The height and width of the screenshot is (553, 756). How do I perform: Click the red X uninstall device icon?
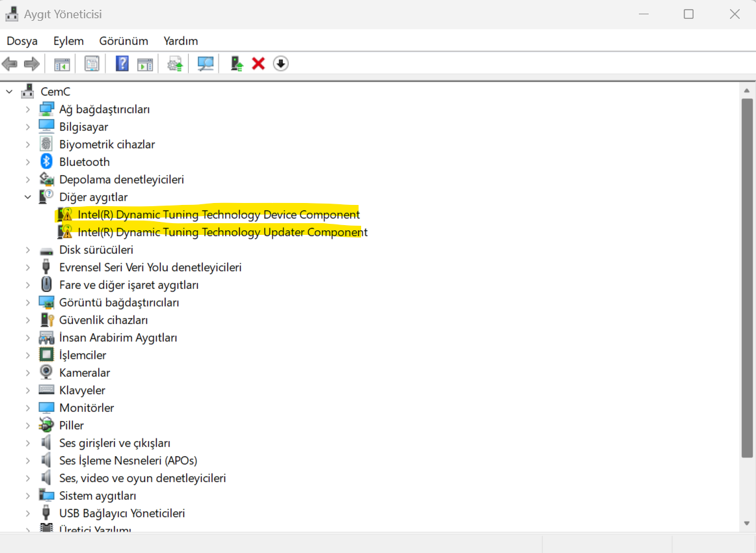click(x=258, y=64)
